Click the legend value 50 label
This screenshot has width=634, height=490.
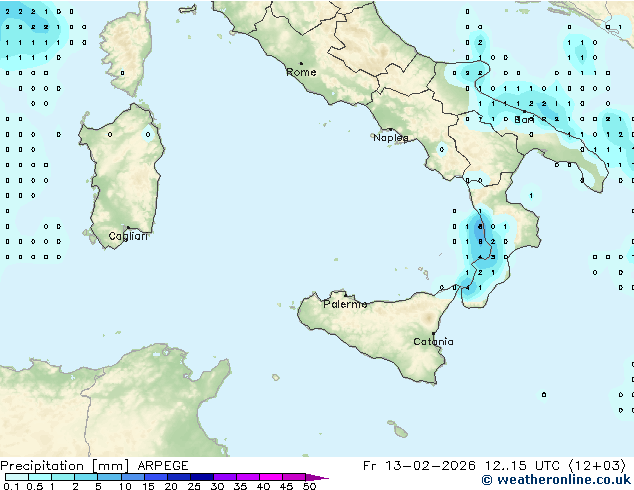tap(309, 486)
